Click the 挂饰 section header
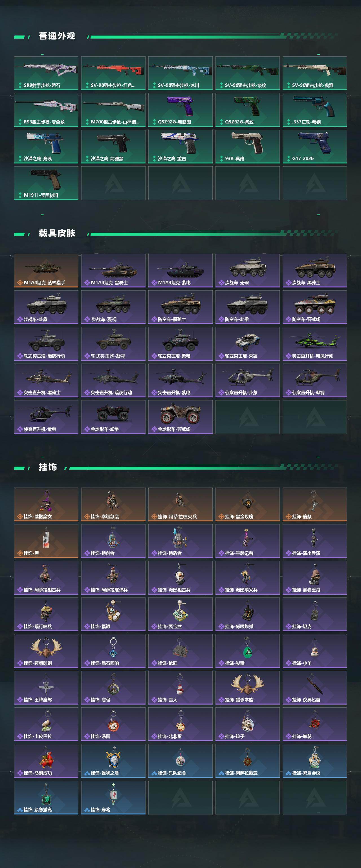361x868 pixels. click(48, 467)
